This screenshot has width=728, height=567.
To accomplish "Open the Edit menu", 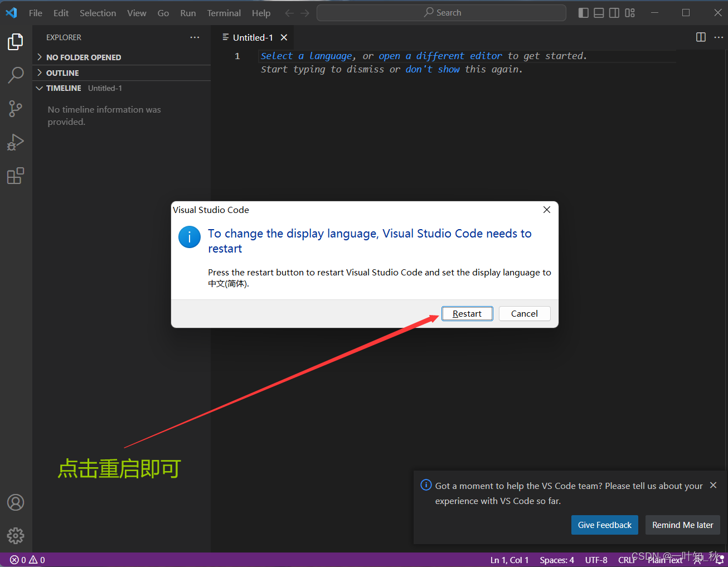I will tap(61, 13).
